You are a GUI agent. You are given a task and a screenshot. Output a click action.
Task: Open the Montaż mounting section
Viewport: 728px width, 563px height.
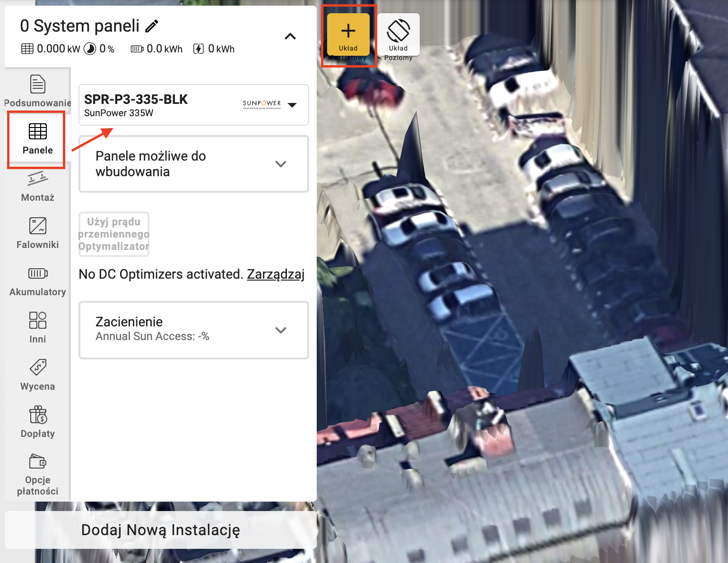(x=38, y=187)
